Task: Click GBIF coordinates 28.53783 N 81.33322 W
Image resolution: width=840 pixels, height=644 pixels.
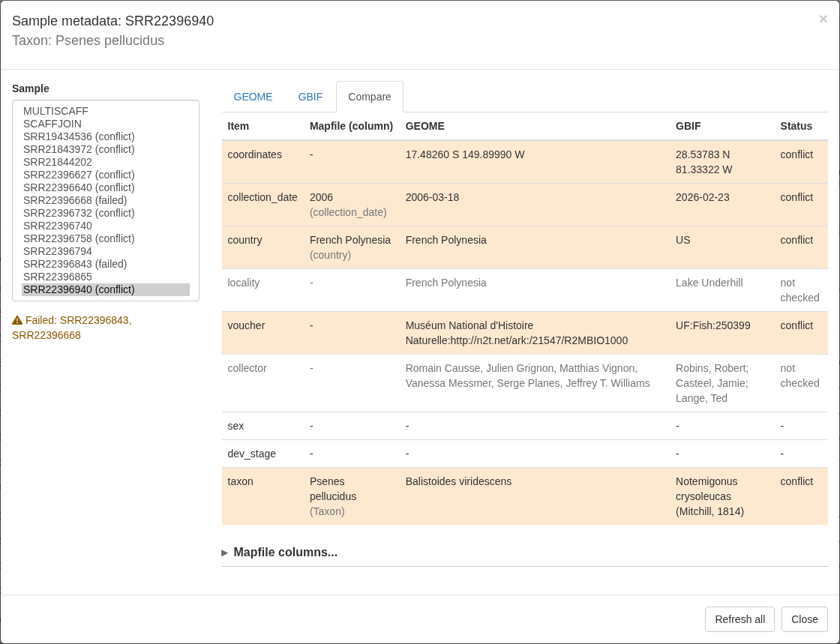Action: coord(703,162)
